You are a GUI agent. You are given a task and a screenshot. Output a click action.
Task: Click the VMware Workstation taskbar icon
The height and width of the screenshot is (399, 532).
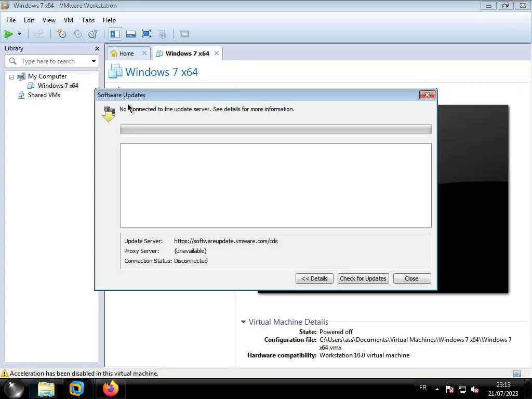77,389
